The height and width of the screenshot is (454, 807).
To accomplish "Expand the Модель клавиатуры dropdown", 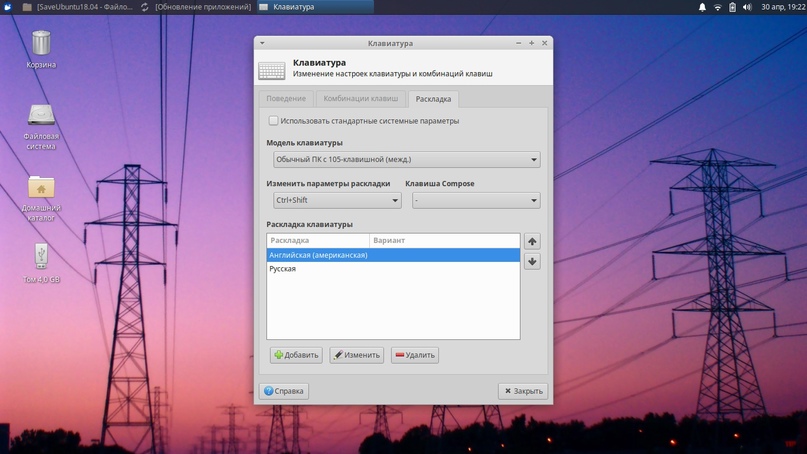I will pos(406,160).
